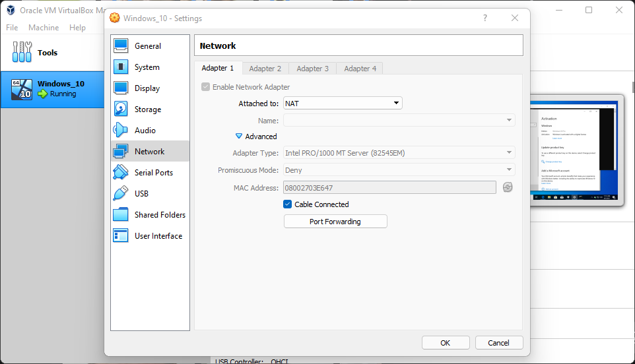
Task: Open the File menu
Action: (x=12, y=28)
